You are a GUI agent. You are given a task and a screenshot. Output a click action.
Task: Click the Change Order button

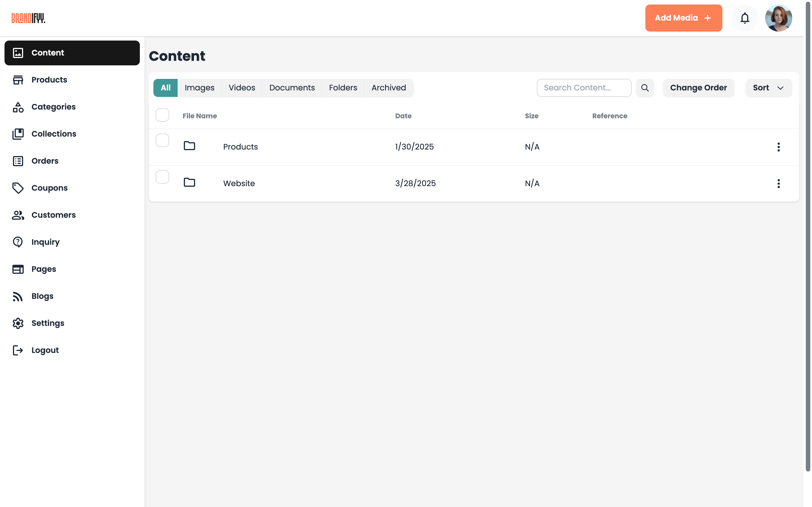click(698, 88)
